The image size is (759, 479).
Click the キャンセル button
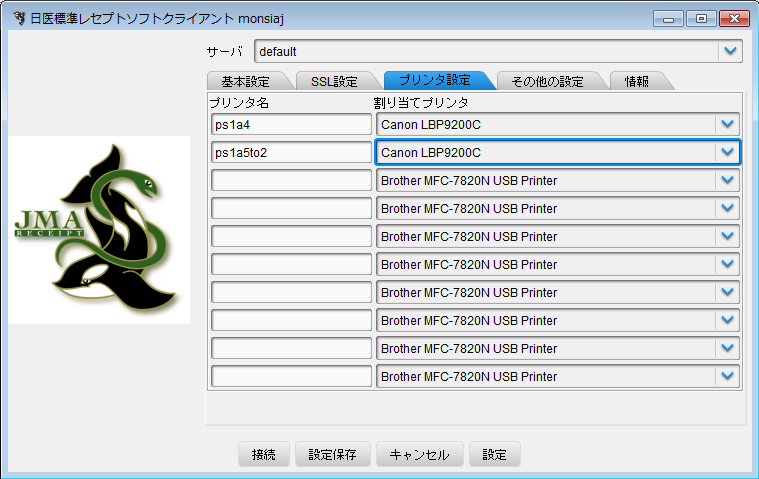point(420,454)
